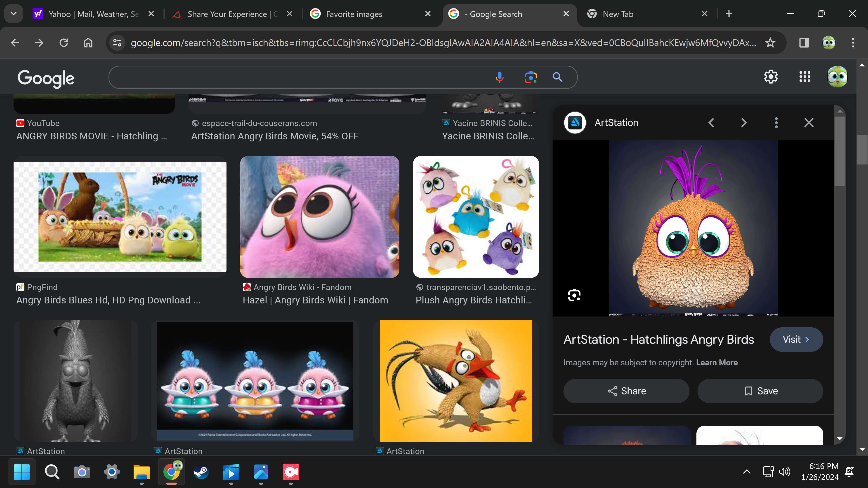Search by voice using the microphone icon
This screenshot has width=868, height=488.
click(499, 77)
